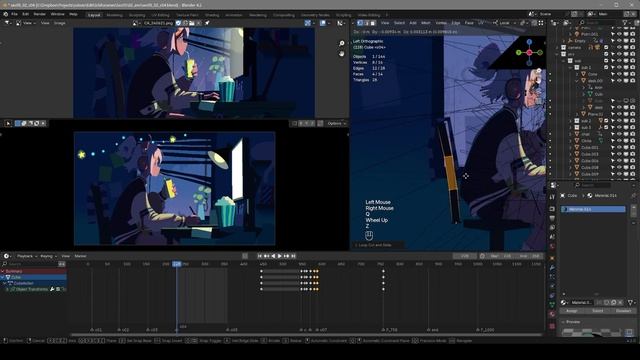
Task: Toggle render visibility for Cube.008
Action: tap(633, 167)
